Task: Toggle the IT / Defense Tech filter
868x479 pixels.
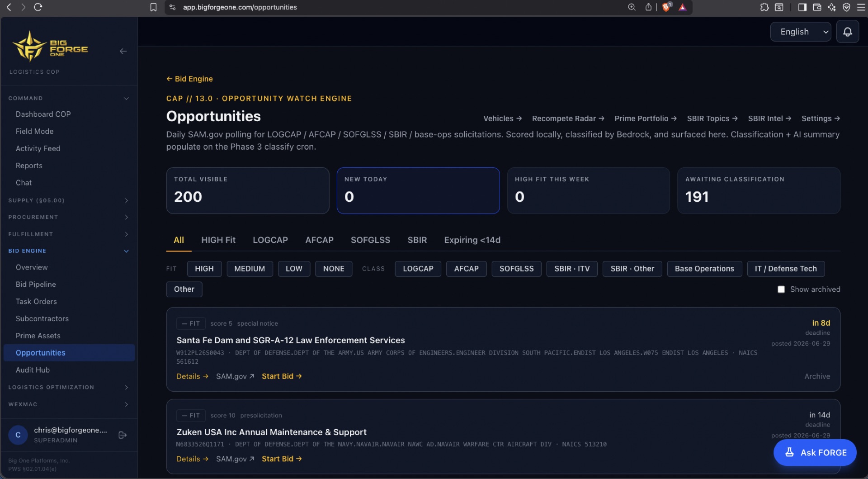Action: click(786, 269)
